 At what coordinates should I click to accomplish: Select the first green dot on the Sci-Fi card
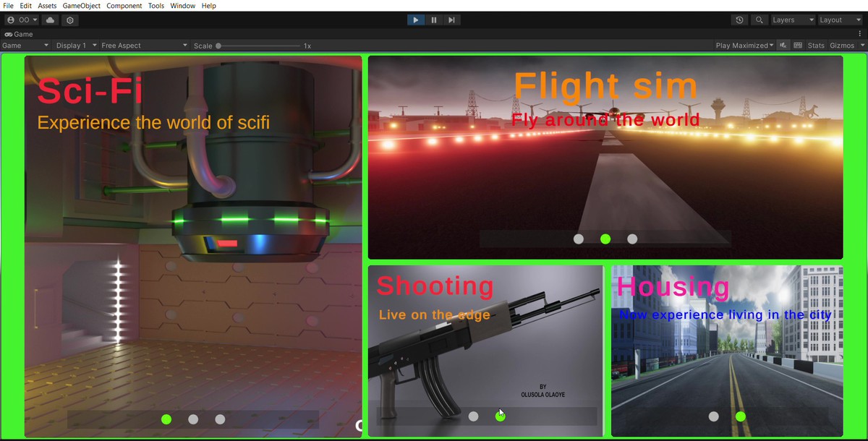coord(166,419)
